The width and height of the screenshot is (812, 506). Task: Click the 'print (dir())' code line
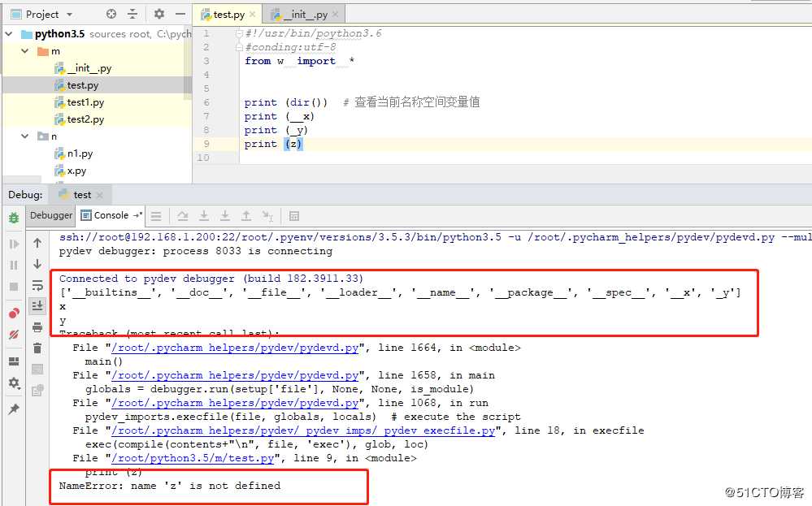pos(286,102)
